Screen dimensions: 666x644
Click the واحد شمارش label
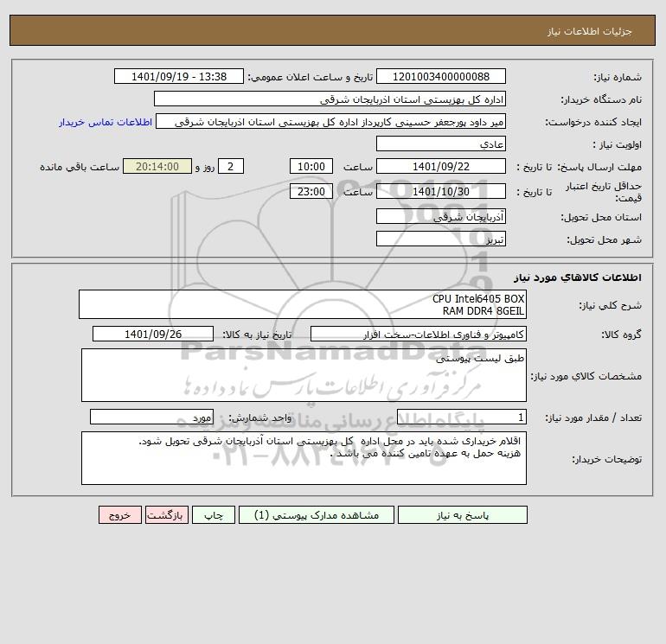[x=260, y=418]
